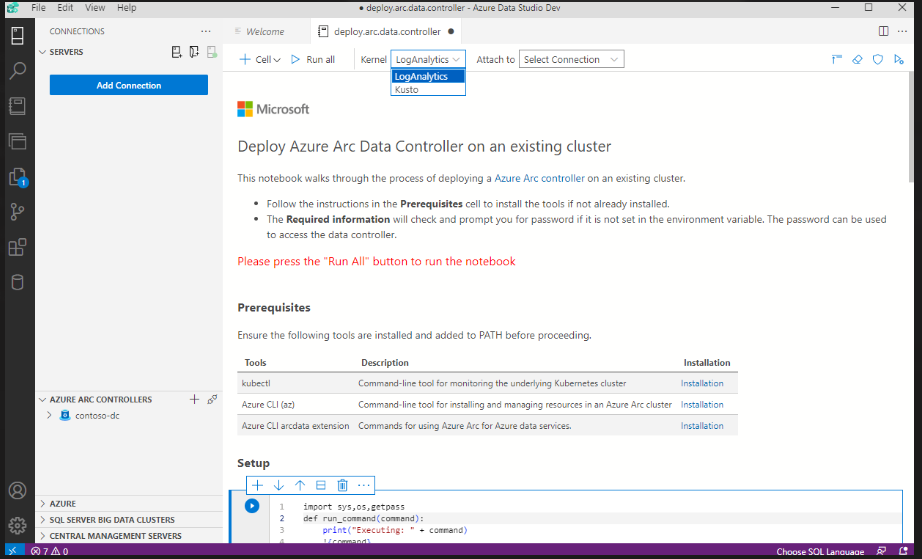The height and width of the screenshot is (559, 922).
Task: Click Run all button
Action: click(313, 59)
